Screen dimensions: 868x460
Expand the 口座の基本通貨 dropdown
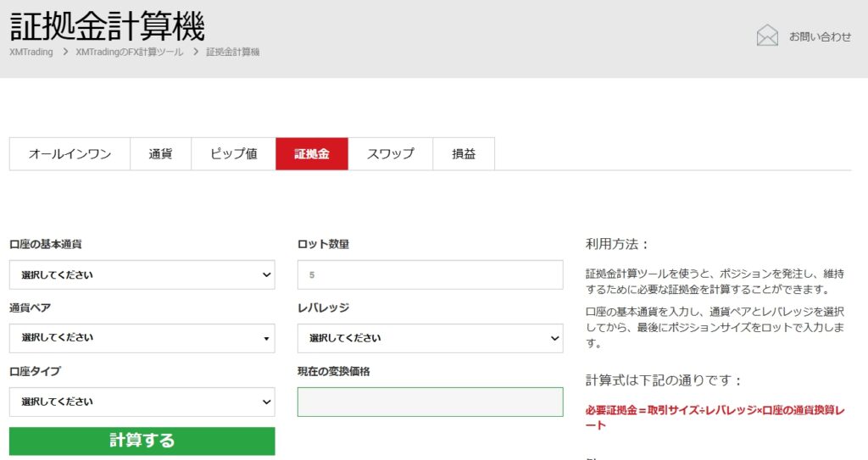(x=142, y=274)
